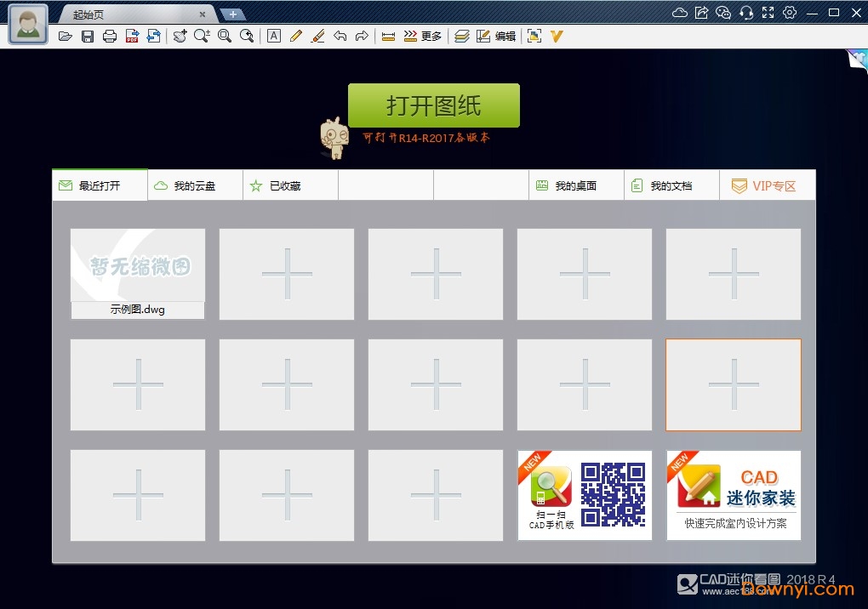868x609 pixels.
Task: Open the layers stack icon
Action: point(461,36)
